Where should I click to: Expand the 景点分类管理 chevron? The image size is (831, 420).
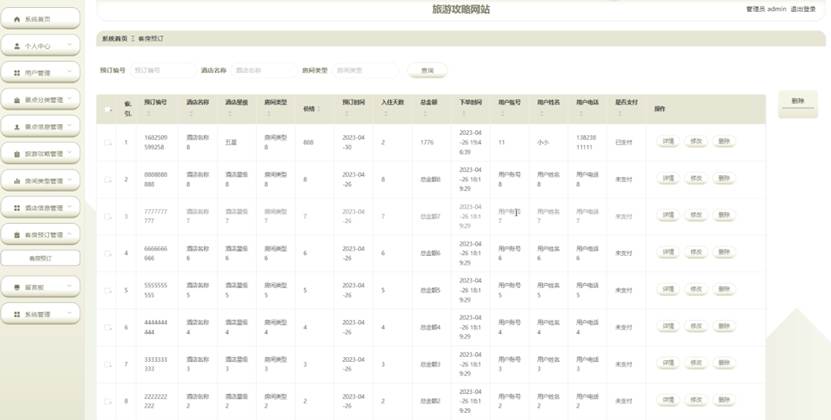coord(69,100)
